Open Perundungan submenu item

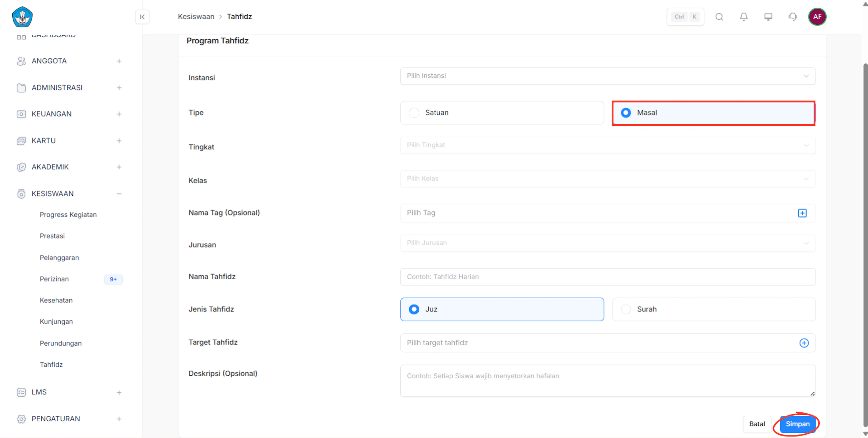61,343
